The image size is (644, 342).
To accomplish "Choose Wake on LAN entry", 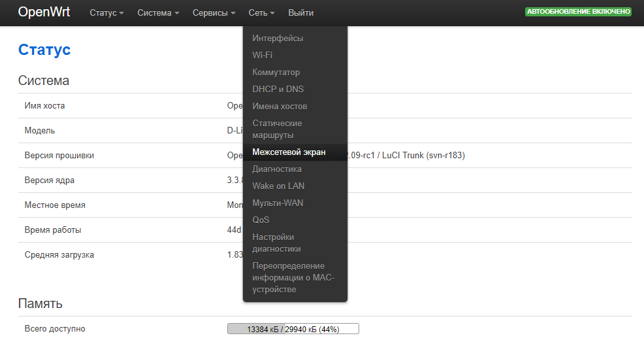I will click(295, 186).
